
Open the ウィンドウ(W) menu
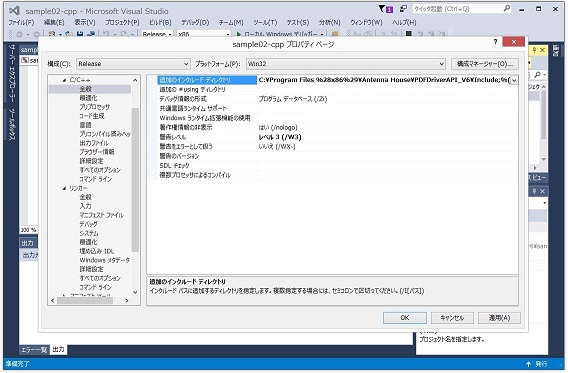(366, 22)
